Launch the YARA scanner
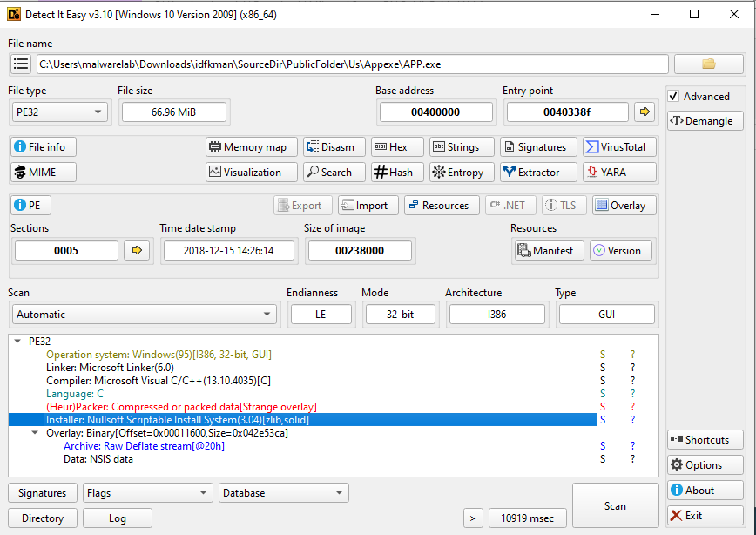The width and height of the screenshot is (756, 535). click(x=619, y=173)
